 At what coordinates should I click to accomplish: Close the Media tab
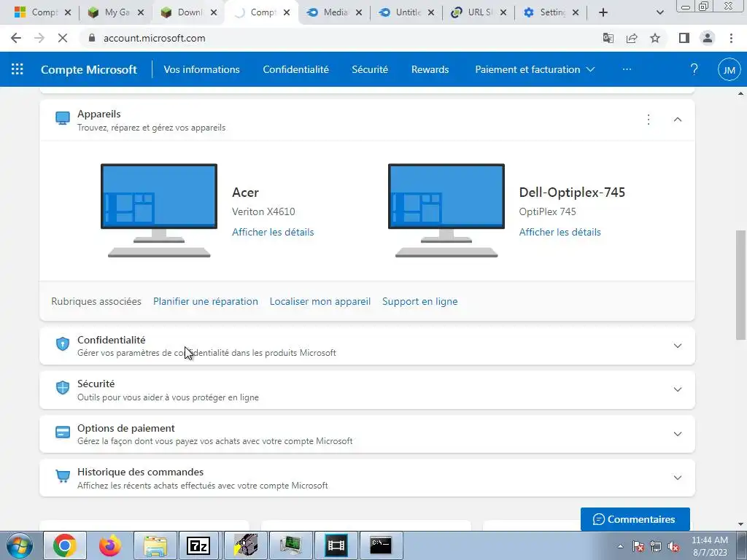(x=359, y=12)
